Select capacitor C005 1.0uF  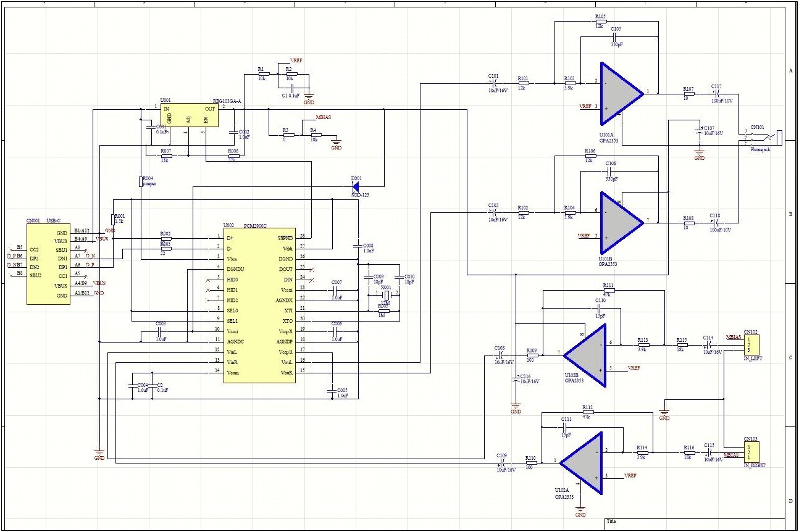point(332,391)
